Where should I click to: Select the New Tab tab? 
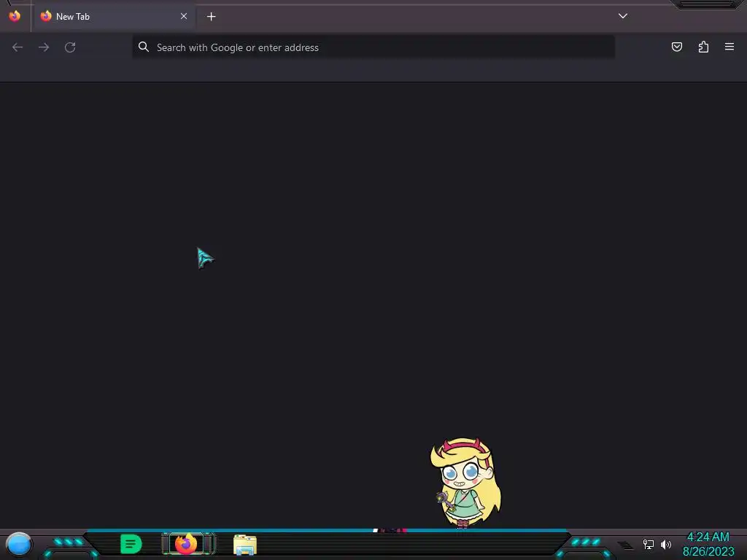pos(115,16)
